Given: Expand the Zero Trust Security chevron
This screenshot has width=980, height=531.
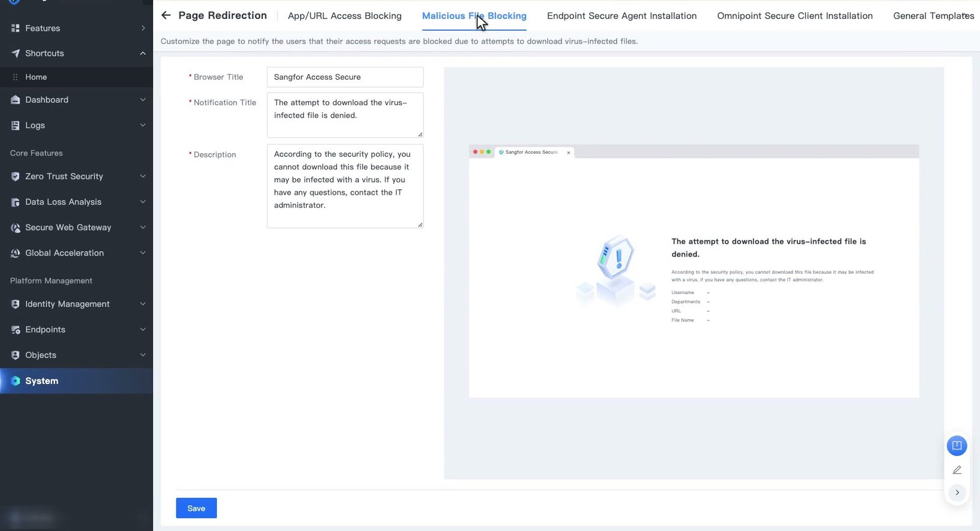Looking at the screenshot, I should [x=143, y=176].
